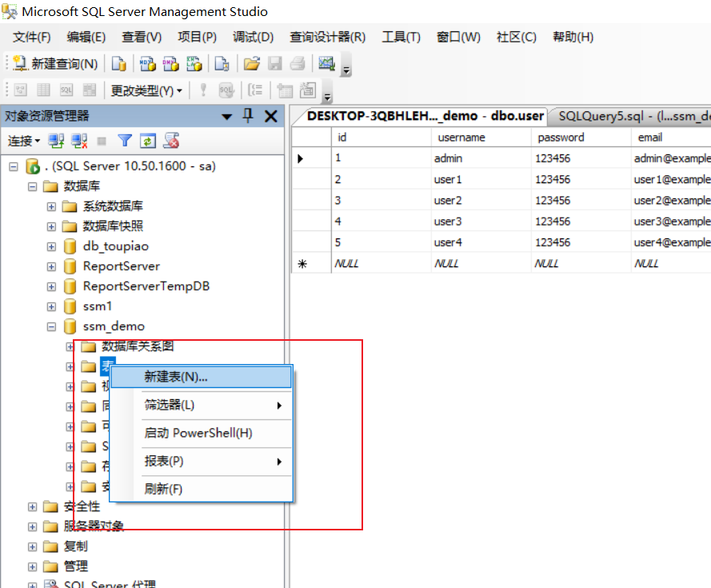Click the Add Group By icon

pos(255,90)
